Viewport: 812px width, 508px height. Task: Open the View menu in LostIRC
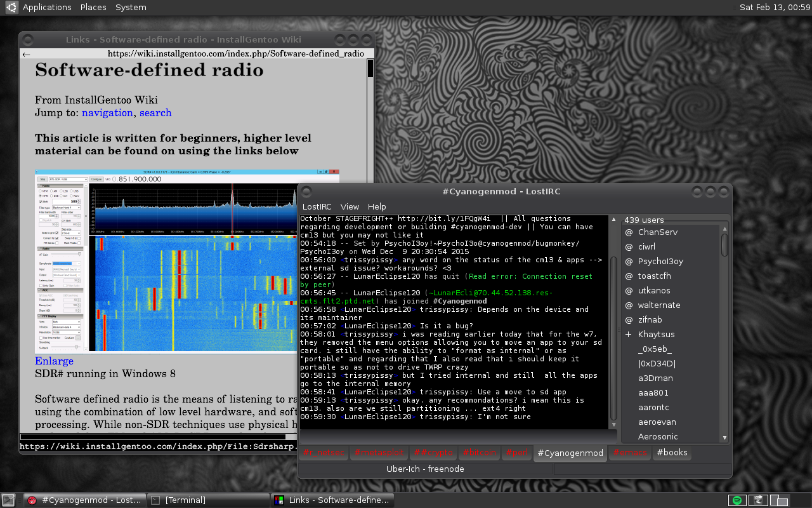coord(350,206)
